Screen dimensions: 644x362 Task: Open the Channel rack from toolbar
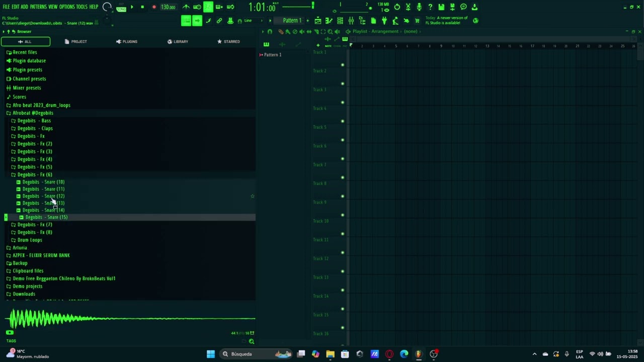point(340,21)
